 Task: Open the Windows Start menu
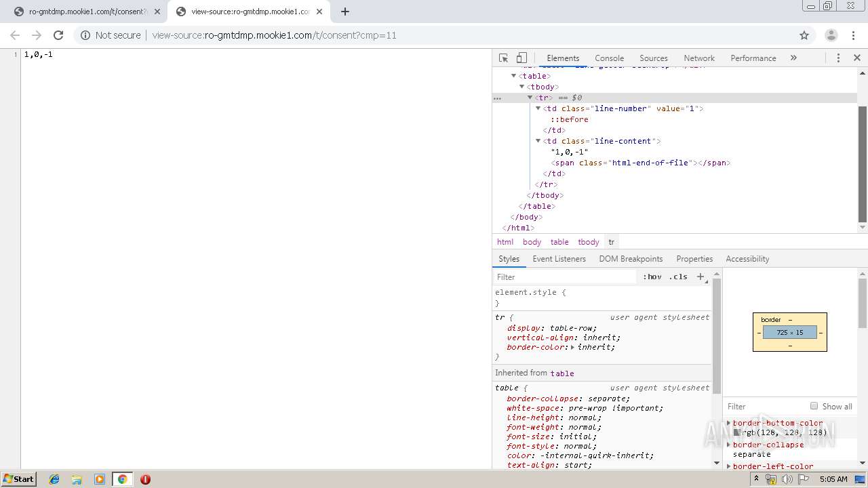tap(19, 479)
